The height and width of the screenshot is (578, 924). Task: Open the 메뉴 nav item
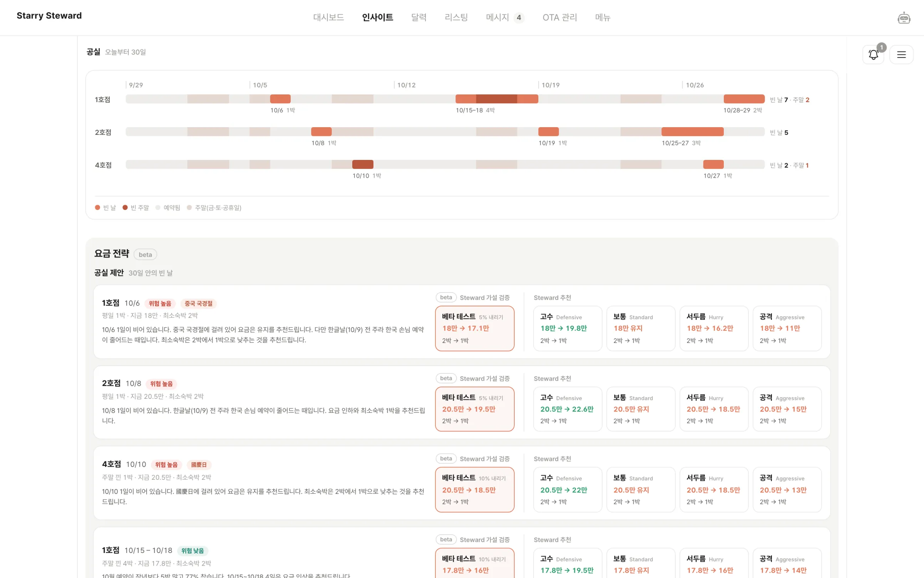pos(603,17)
